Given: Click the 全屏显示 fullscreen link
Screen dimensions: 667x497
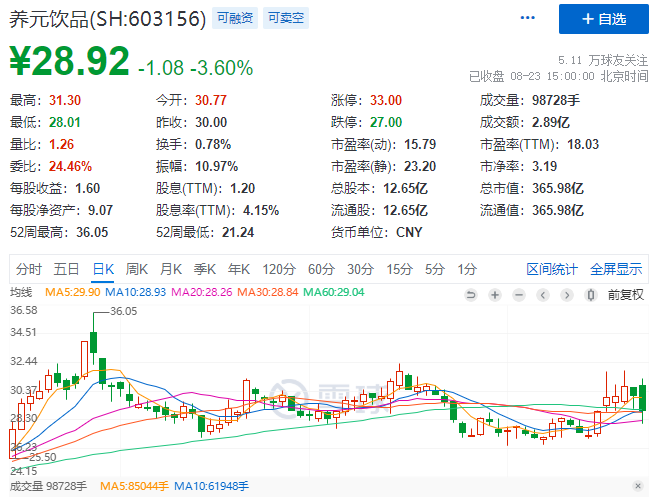Looking at the screenshot, I should coord(616,269).
